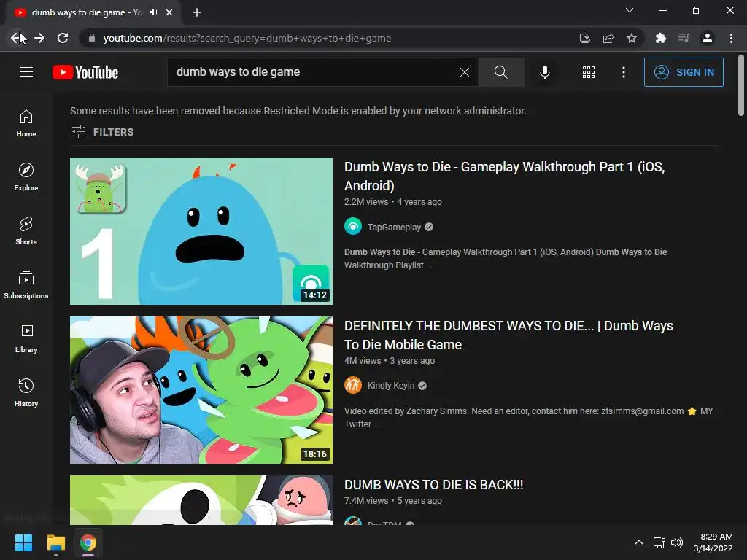Open the Chrome extensions puzzle icon
747x560 pixels.
[661, 38]
